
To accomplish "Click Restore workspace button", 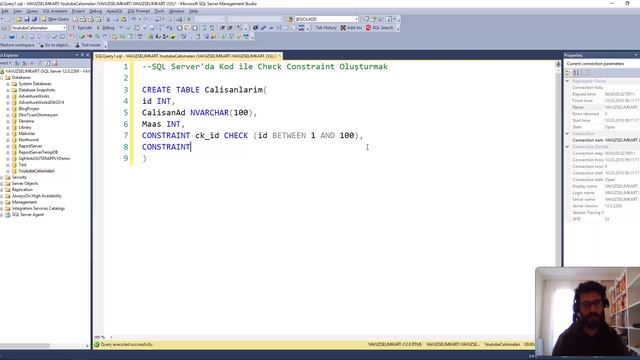I will (18, 45).
